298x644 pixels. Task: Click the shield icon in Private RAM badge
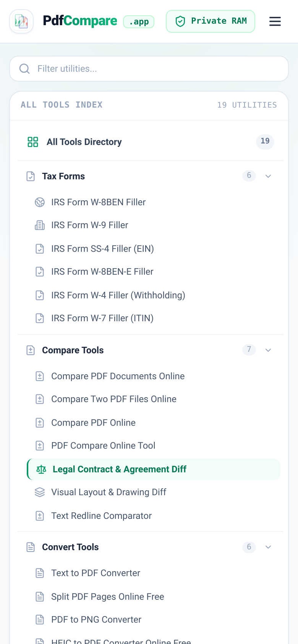(x=180, y=21)
